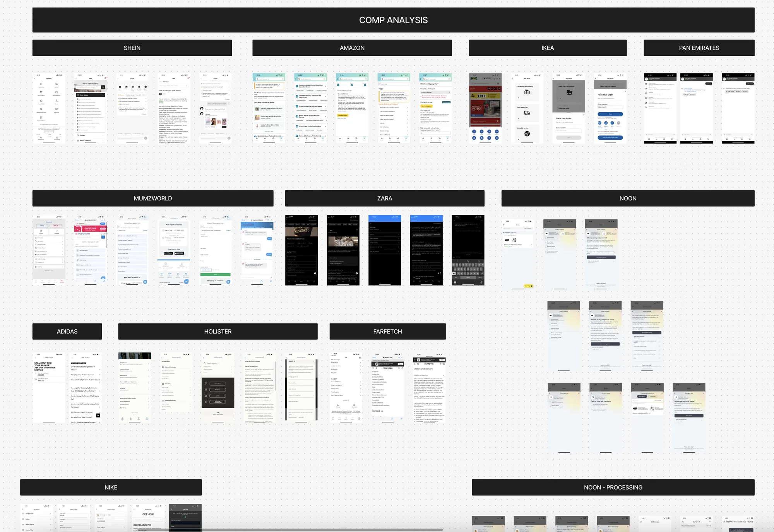Open Adidas "Orders & Payments" FAQ screenshot
The height and width of the screenshot is (532, 774).
point(86,387)
